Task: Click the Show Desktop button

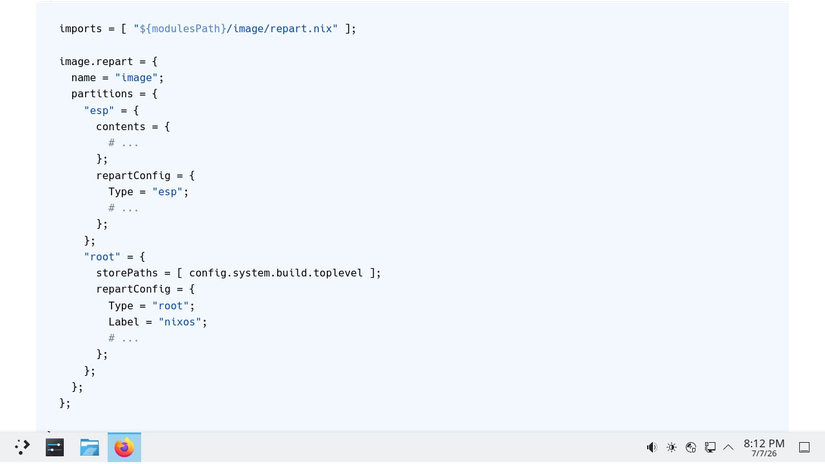Action: (x=804, y=448)
